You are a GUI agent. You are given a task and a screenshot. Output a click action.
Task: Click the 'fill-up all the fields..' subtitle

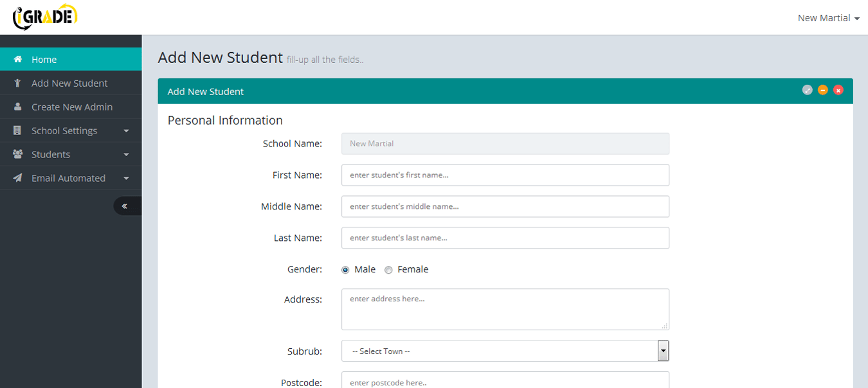point(325,60)
